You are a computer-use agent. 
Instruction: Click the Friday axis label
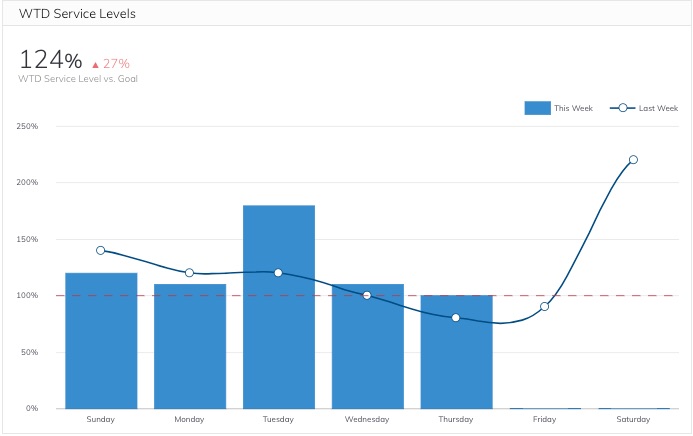(x=545, y=420)
